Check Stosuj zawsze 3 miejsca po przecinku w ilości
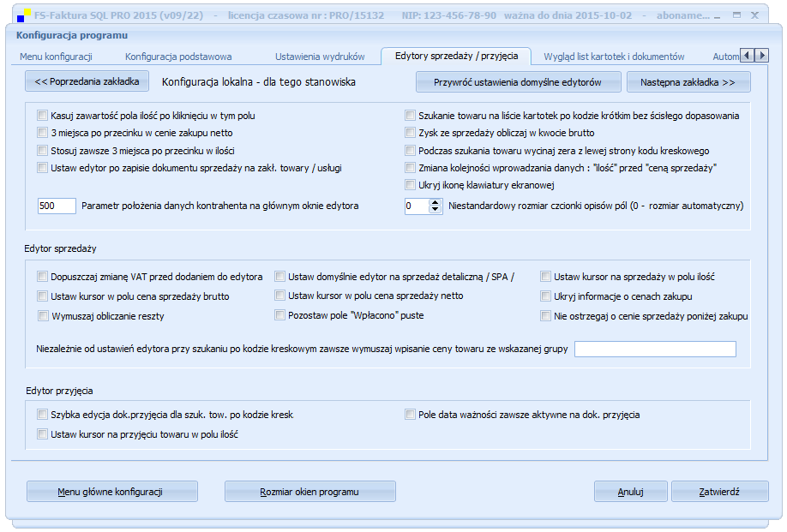 [x=42, y=151]
